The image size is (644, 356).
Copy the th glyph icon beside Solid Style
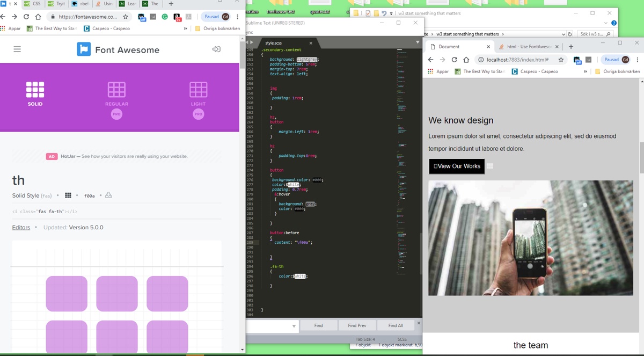(68, 195)
